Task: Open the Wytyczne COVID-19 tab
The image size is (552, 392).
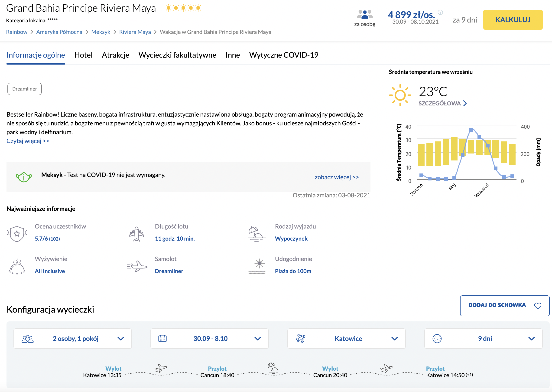Action: pyautogui.click(x=284, y=55)
